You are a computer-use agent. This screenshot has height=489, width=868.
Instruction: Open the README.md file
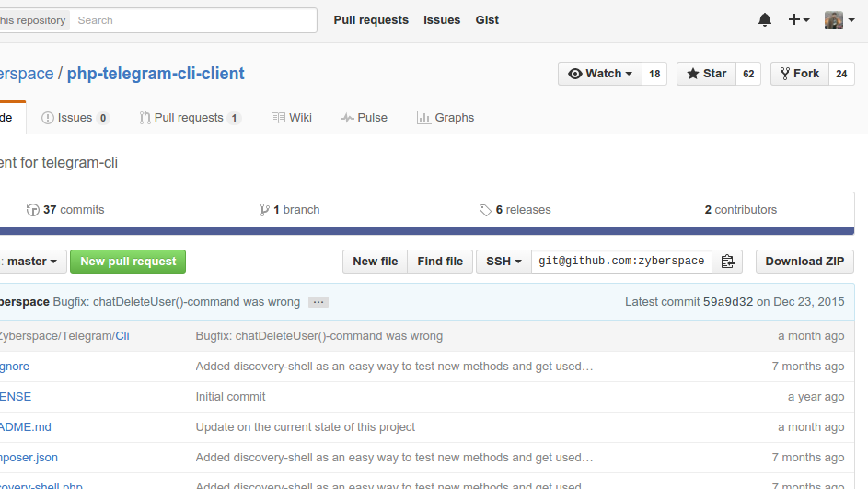pos(25,427)
